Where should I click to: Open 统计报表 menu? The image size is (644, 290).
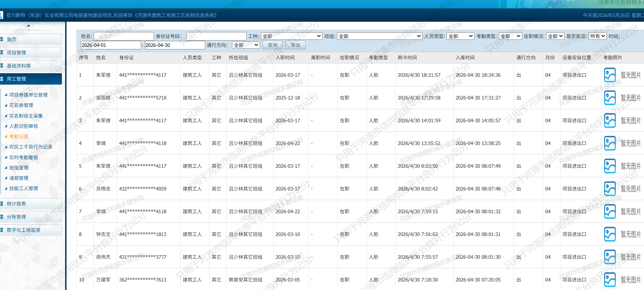click(x=31, y=204)
